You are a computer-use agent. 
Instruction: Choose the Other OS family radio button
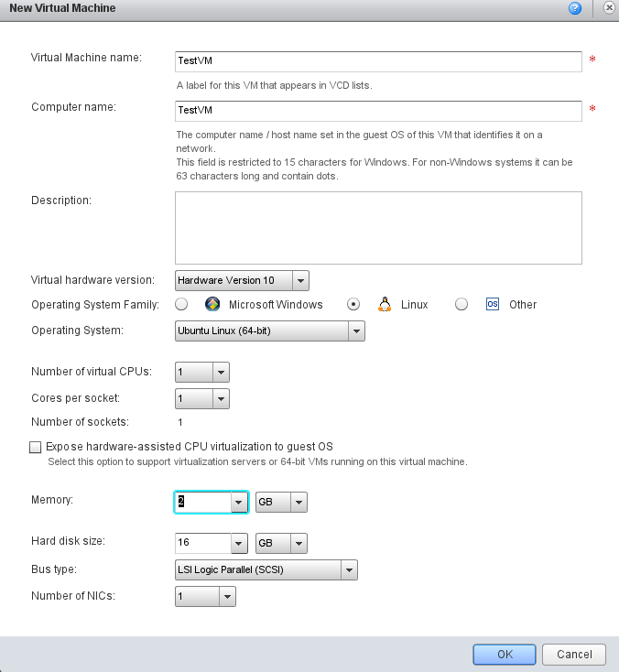pos(462,305)
